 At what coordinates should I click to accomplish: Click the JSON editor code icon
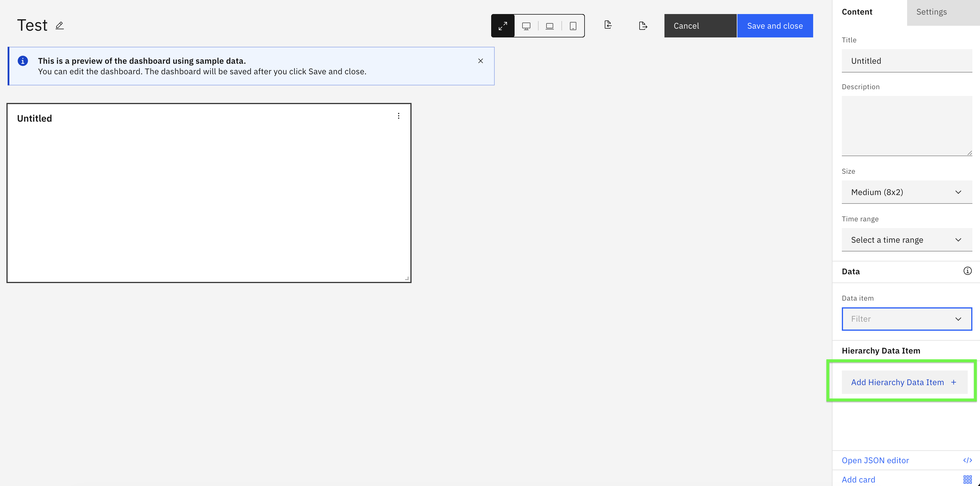click(967, 461)
